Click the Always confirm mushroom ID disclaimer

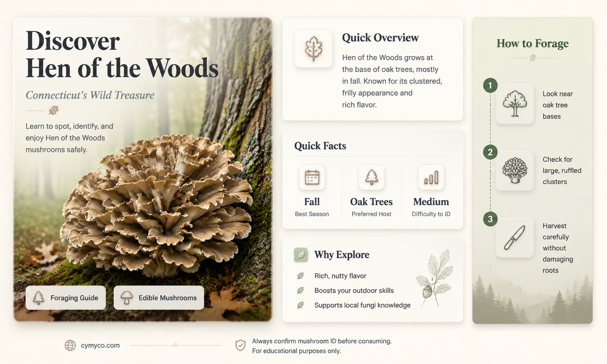point(322,346)
